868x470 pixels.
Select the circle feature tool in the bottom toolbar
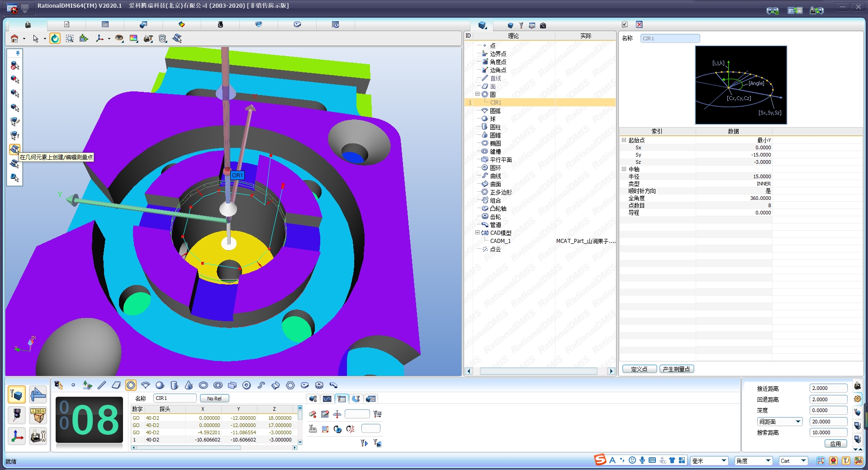coord(131,385)
